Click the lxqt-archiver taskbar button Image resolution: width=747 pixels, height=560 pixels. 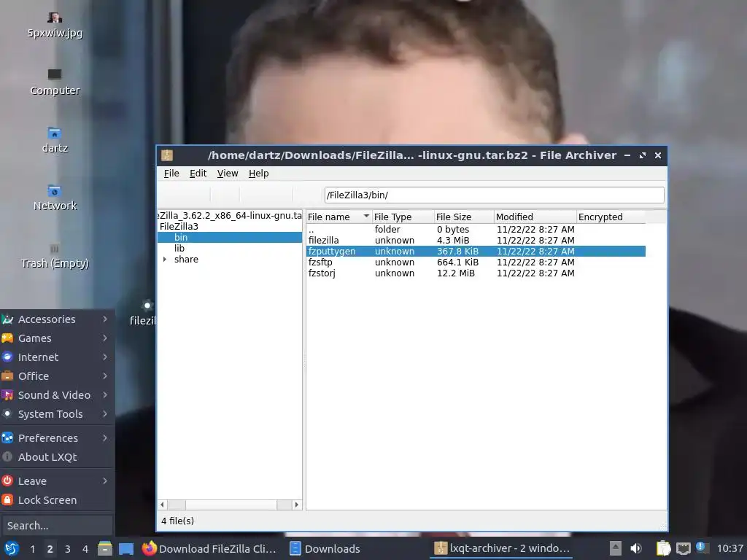click(503, 548)
